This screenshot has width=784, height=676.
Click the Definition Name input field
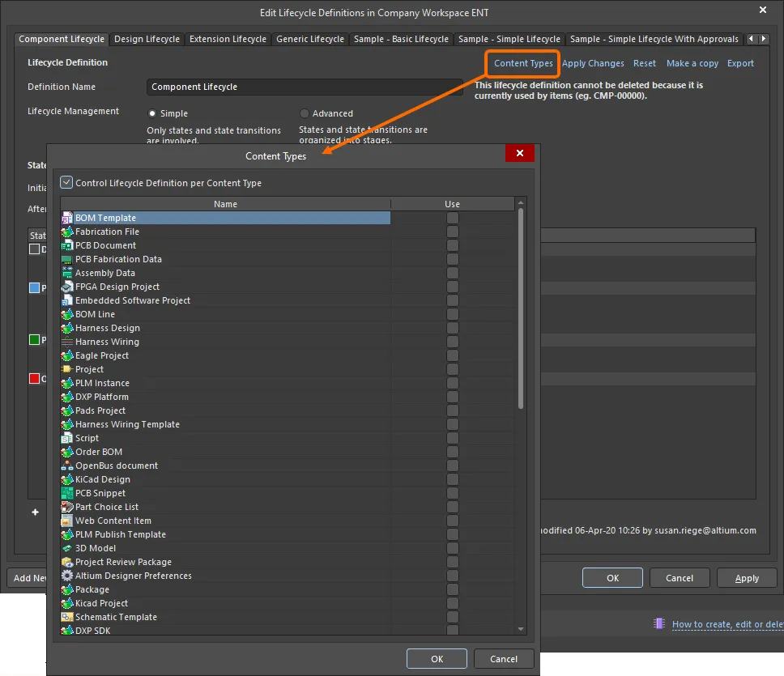[305, 87]
